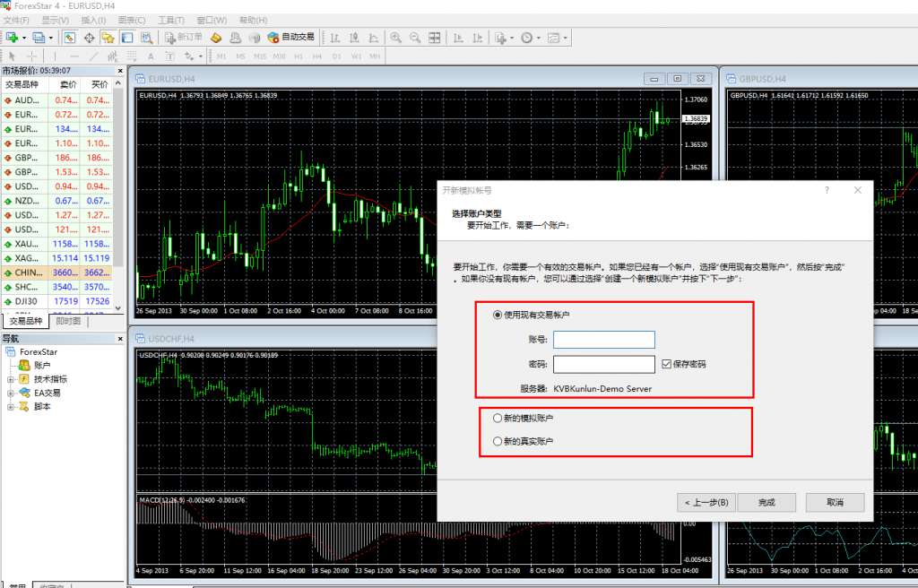Expand the EA交易 tree node
This screenshot has width=918, height=588.
point(12,393)
